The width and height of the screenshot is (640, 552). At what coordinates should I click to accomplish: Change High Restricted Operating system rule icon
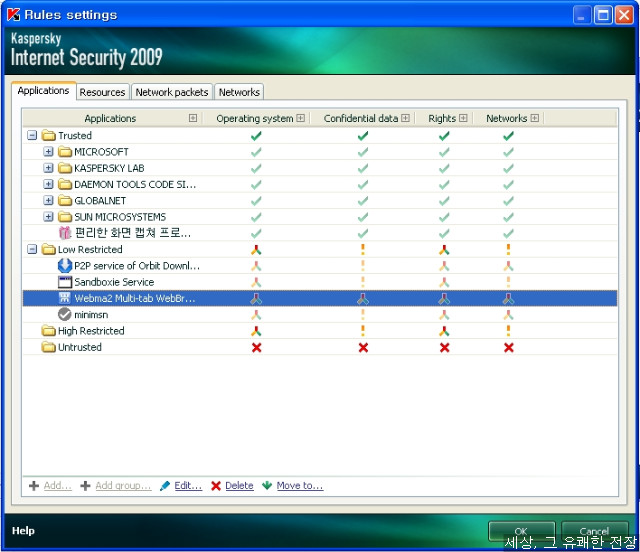click(x=256, y=331)
